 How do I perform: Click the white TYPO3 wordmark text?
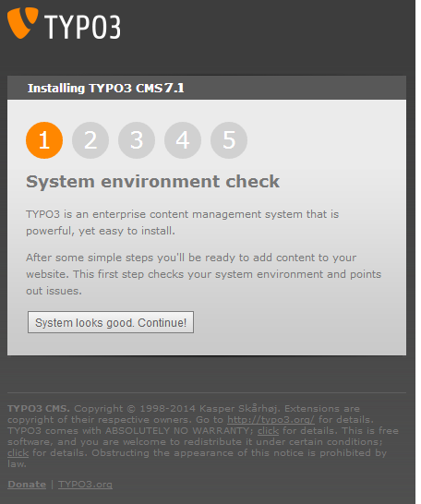(x=82, y=28)
